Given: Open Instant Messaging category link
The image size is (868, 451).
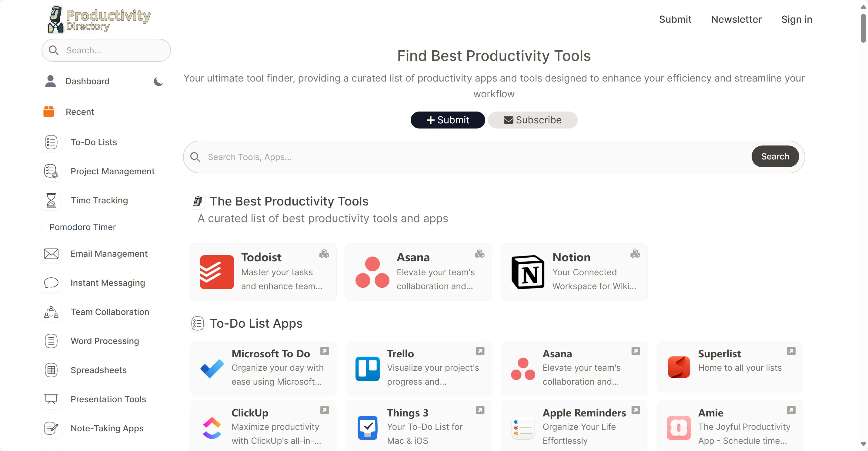Looking at the screenshot, I should 108,283.
